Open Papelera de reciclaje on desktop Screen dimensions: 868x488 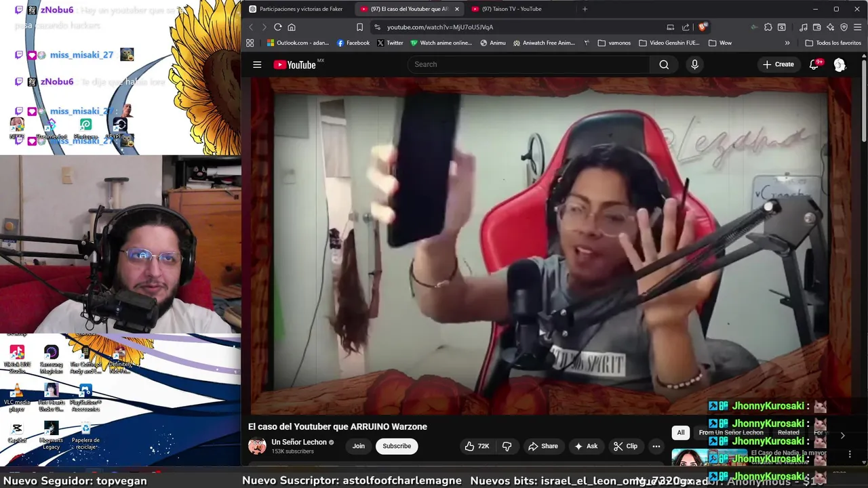click(x=85, y=436)
